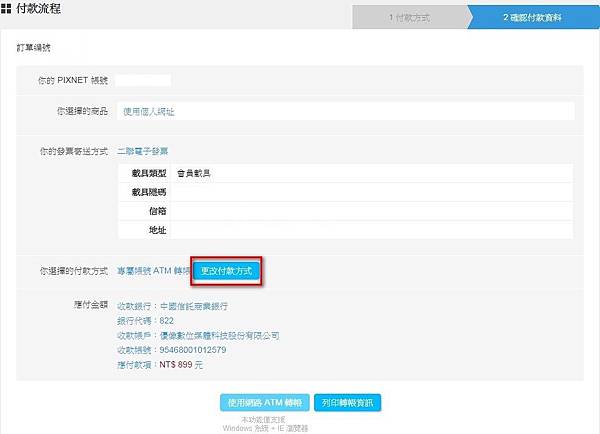Click the 載具條碼 row label

click(x=149, y=192)
